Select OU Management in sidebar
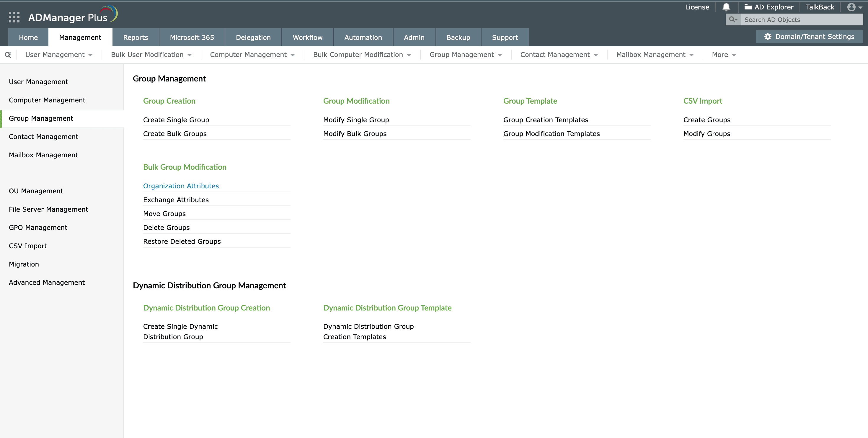868x438 pixels. tap(36, 191)
